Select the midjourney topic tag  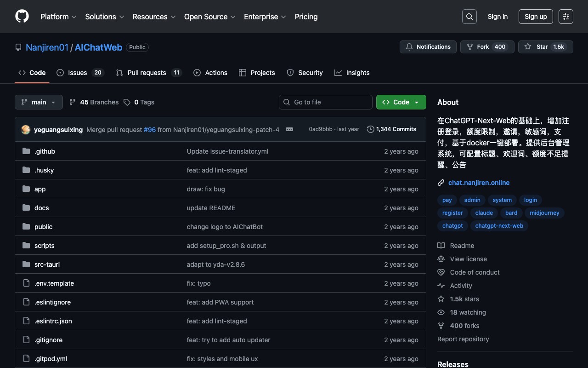544,213
